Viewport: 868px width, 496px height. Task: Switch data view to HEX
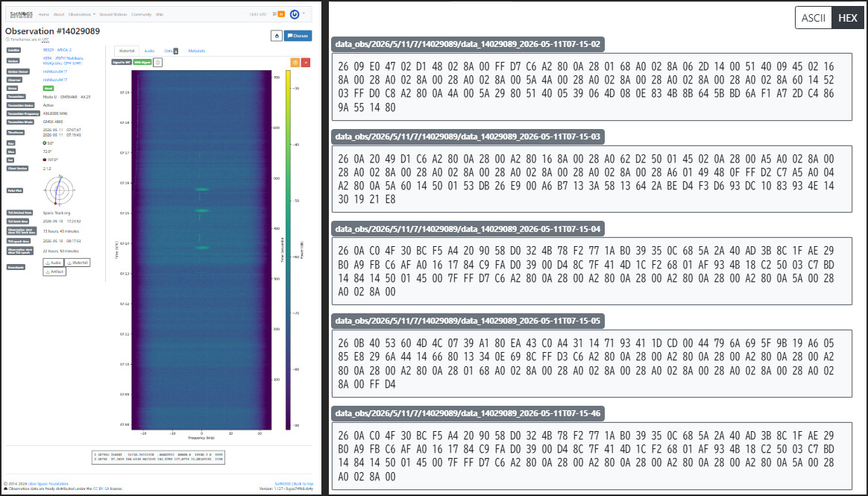847,18
